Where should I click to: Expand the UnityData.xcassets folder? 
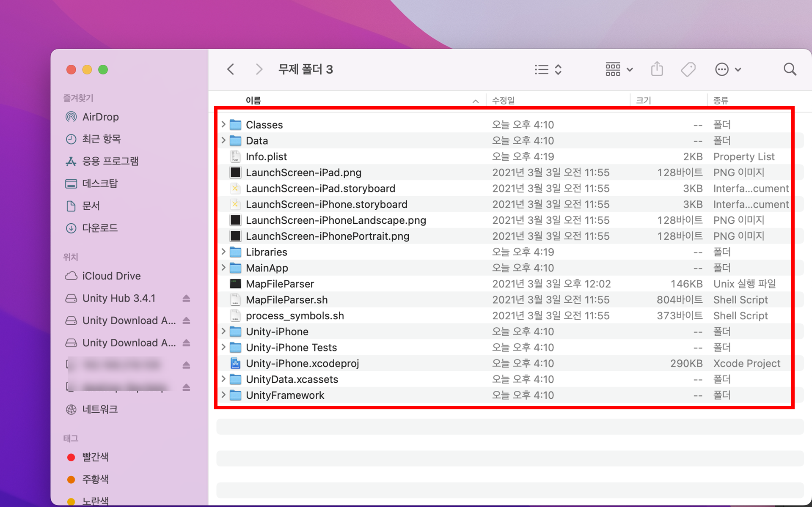pyautogui.click(x=223, y=379)
